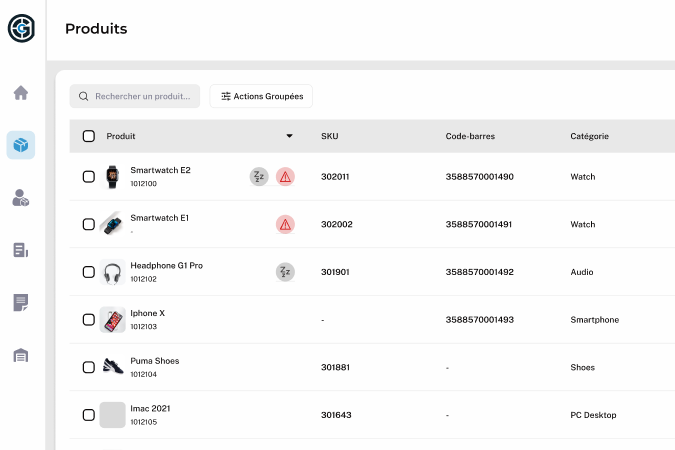Click SKU value 301643

point(336,415)
